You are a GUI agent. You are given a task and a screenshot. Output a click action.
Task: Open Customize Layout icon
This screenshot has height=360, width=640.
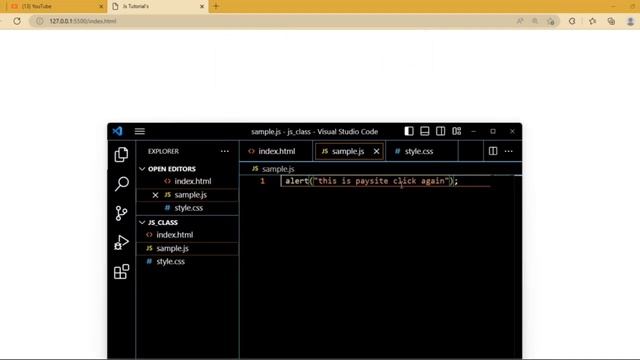456,131
